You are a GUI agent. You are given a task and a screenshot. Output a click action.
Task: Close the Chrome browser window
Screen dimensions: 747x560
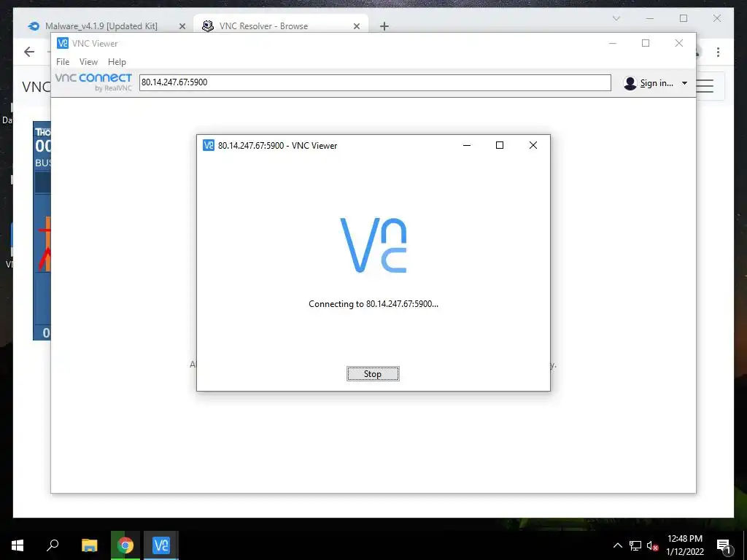coord(717,18)
